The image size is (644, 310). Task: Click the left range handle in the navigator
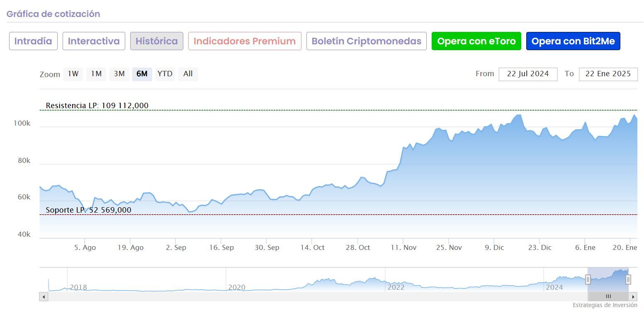pyautogui.click(x=588, y=280)
